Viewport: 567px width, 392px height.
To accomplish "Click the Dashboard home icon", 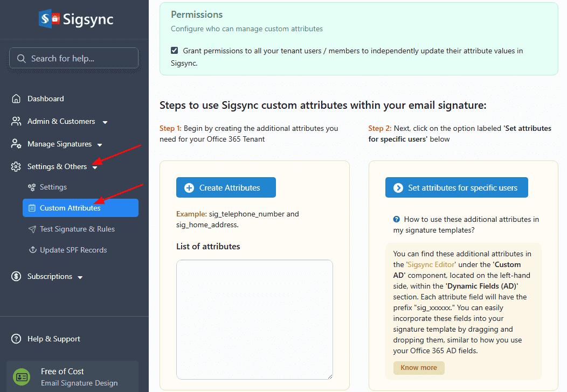I will (16, 99).
